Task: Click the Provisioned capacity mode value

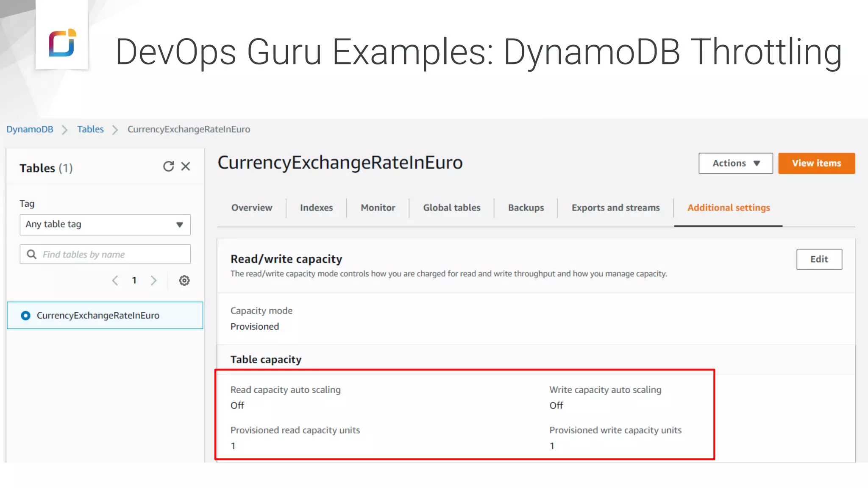Action: click(x=255, y=327)
